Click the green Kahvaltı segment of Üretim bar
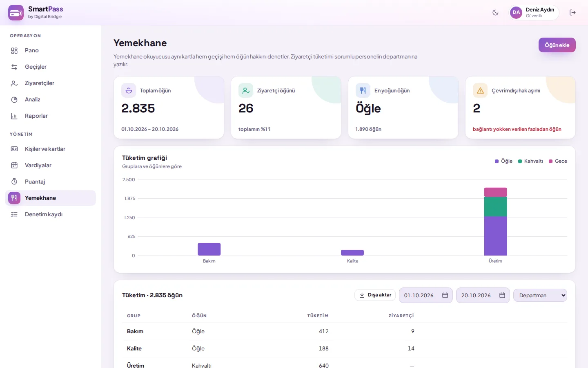The image size is (588, 368). (x=495, y=206)
